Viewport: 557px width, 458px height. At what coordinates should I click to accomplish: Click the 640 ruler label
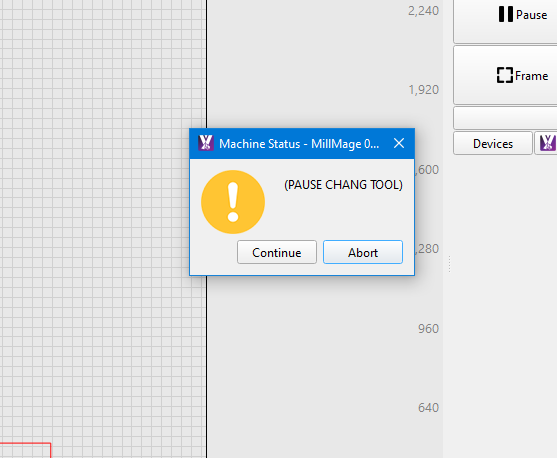click(428, 408)
